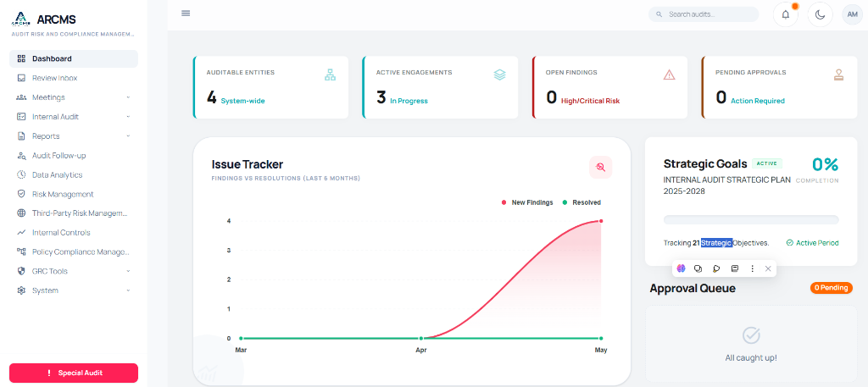868x387 pixels.
Task: Click the Dashboard grid icon
Action: [21, 58]
